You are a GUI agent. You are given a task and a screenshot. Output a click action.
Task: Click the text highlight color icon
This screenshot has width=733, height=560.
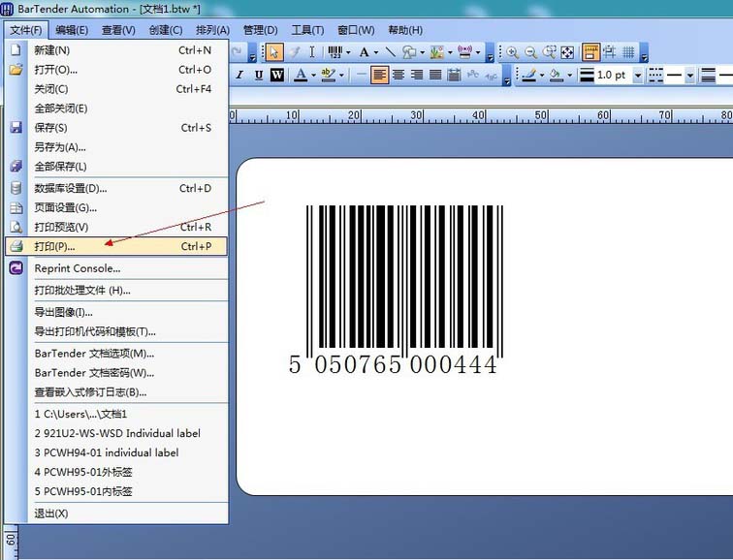tap(328, 75)
